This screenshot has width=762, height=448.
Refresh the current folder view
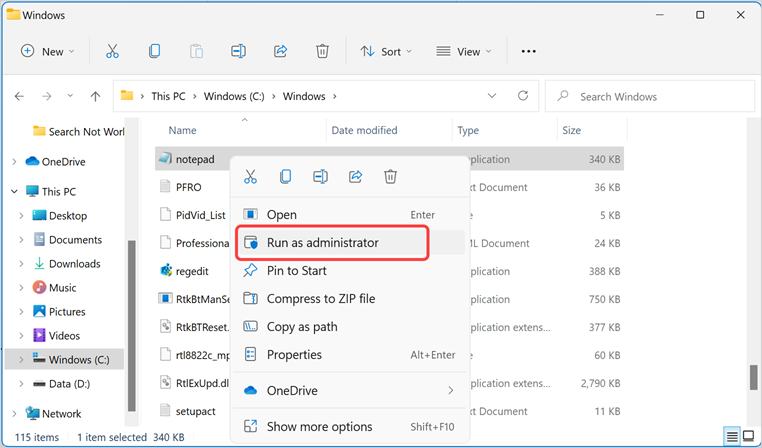(x=522, y=96)
